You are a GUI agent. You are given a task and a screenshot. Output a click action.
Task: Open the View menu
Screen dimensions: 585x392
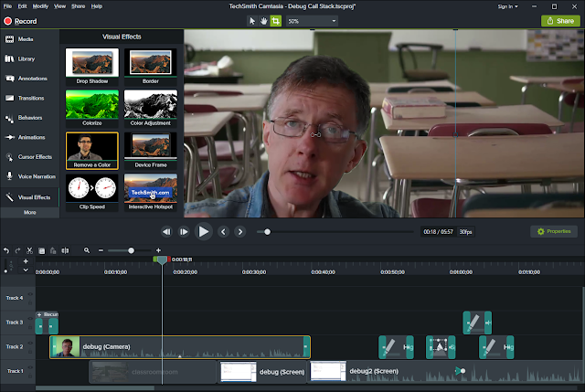(59, 6)
